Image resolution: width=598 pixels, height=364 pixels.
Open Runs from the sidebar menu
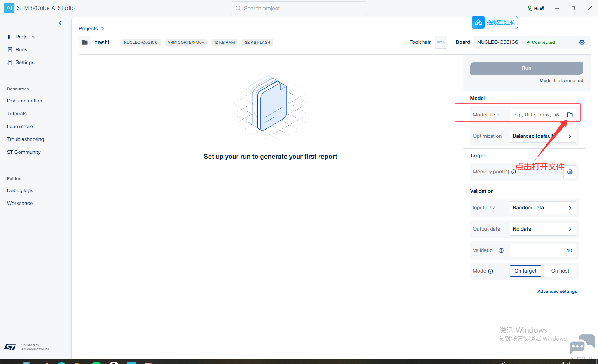(21, 50)
